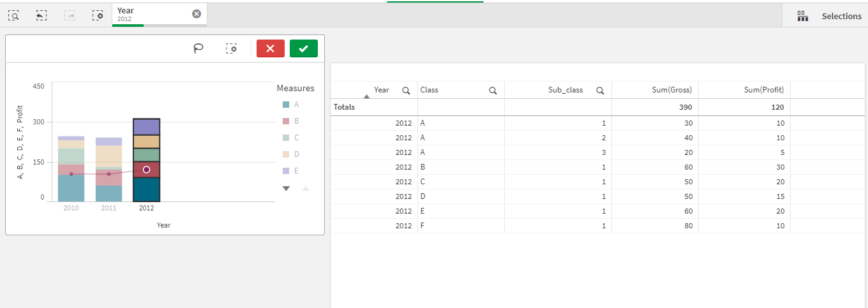The image size is (868, 308).
Task: Search in the Year column
Action: (x=407, y=91)
